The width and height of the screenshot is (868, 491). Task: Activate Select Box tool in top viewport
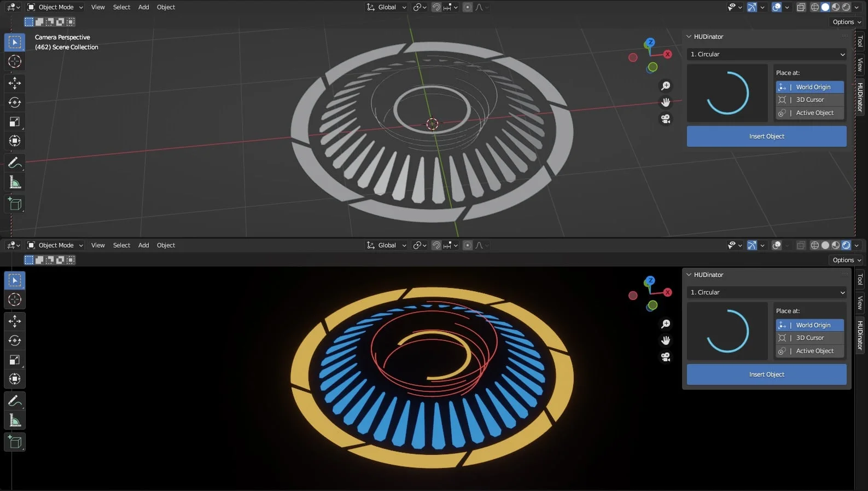click(x=15, y=42)
